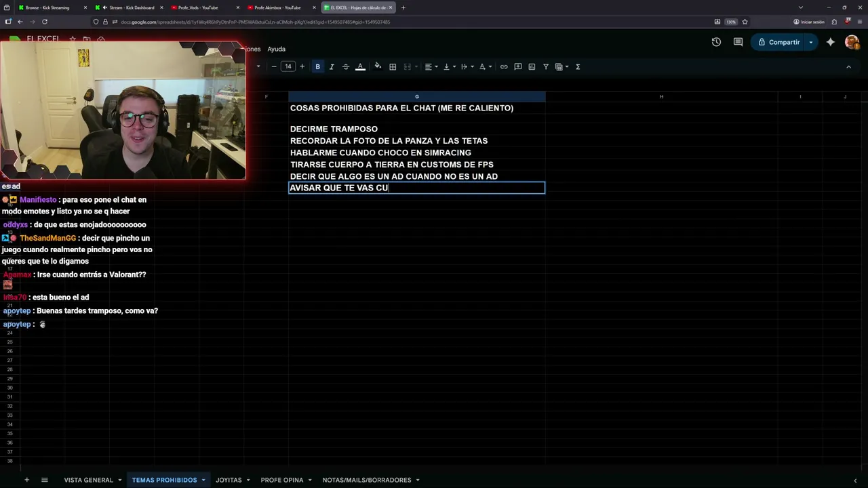Click Iniciar sesión in browser toolbar
868x488 pixels.
[809, 22]
